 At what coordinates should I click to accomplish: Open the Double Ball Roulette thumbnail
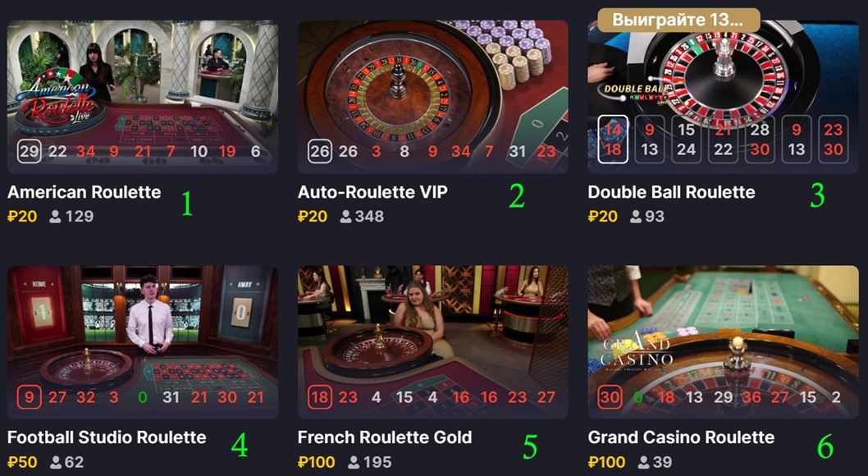coord(723,97)
